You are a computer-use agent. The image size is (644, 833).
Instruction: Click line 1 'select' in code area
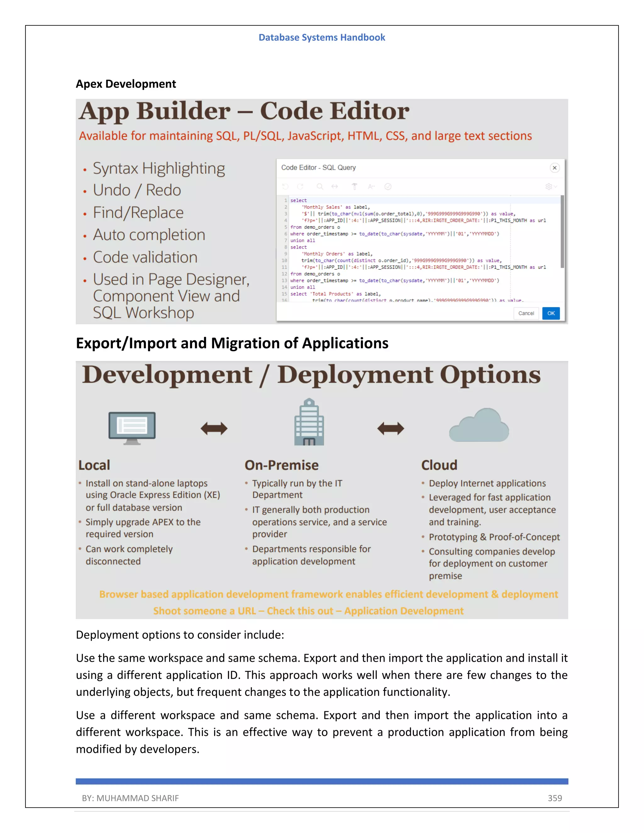298,200
